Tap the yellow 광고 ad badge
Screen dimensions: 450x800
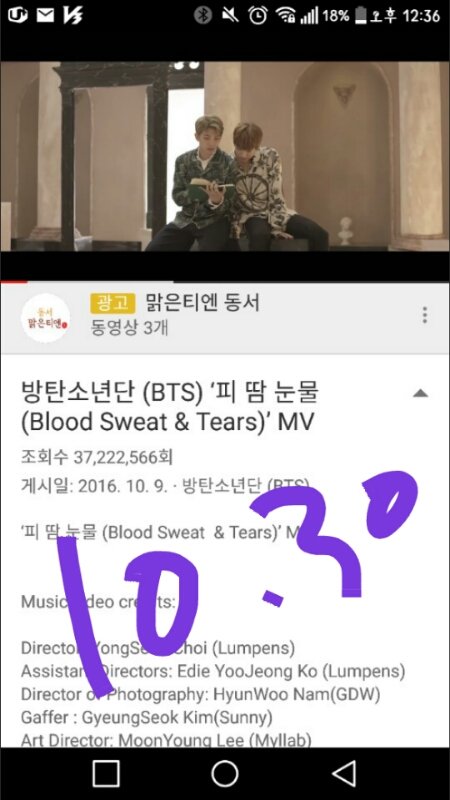(x=113, y=303)
